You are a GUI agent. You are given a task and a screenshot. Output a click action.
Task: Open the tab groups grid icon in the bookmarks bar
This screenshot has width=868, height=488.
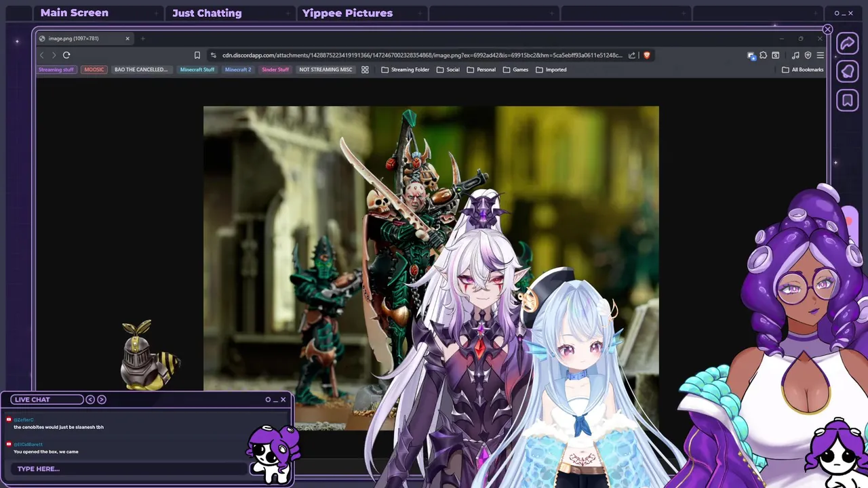pyautogui.click(x=365, y=69)
